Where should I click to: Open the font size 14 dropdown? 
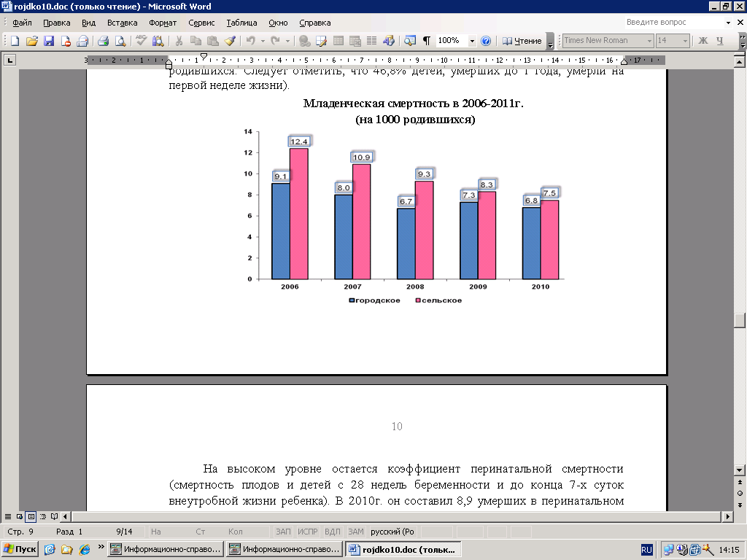[685, 41]
